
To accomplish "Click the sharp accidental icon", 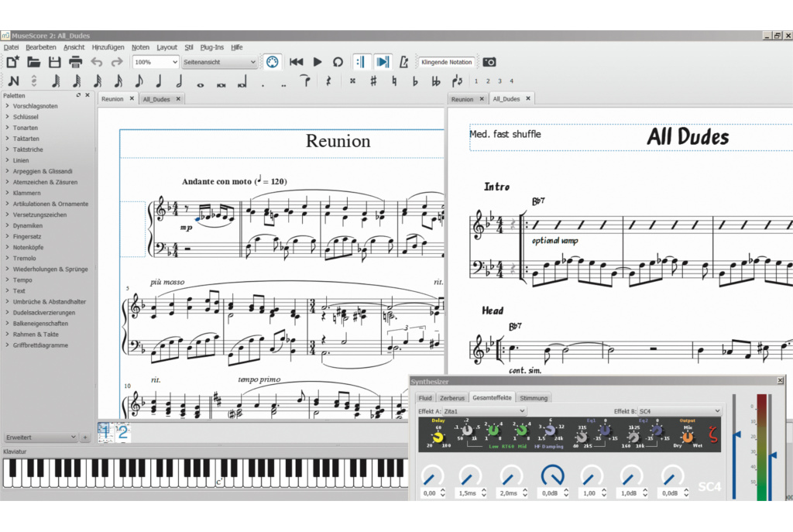I will pyautogui.click(x=373, y=81).
